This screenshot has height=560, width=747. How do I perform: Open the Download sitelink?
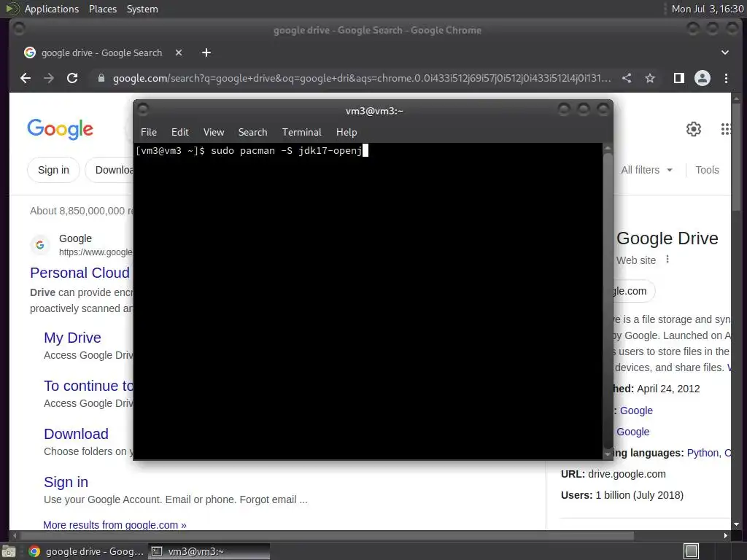click(76, 434)
